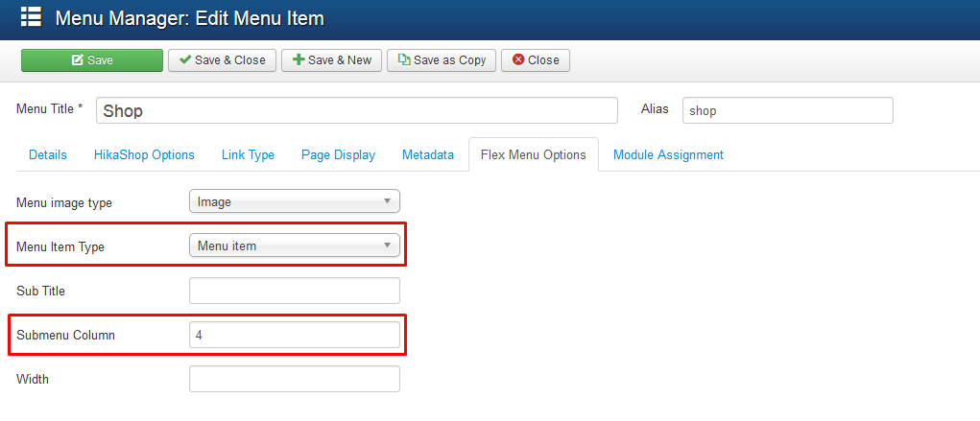
Task: Click the Image dropdown arrow
Action: click(x=387, y=201)
